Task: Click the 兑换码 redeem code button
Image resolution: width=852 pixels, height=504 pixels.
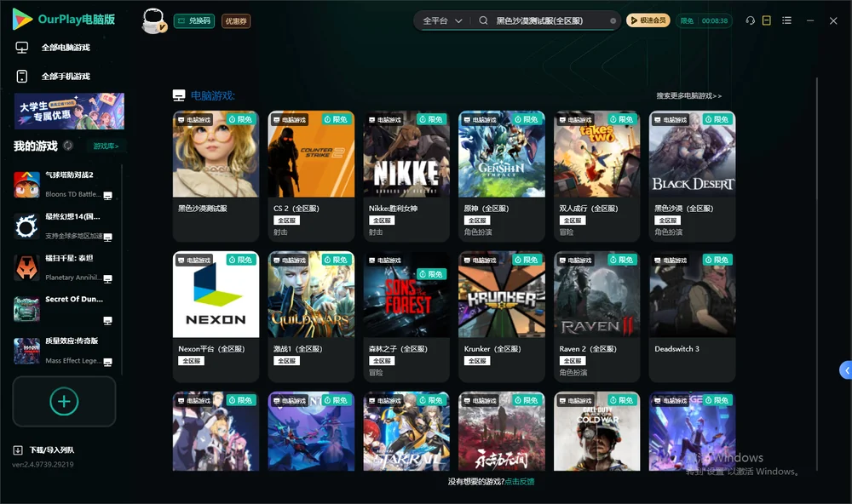Action: [194, 20]
